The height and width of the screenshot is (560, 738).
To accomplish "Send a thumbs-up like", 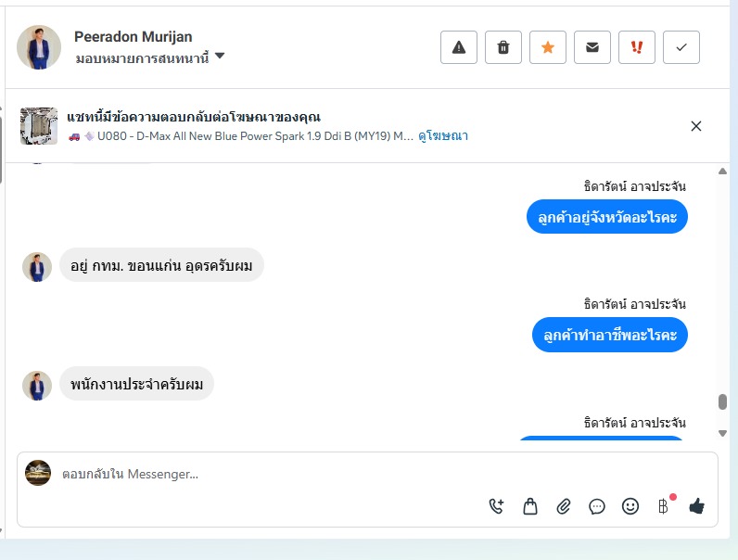I will (696, 506).
